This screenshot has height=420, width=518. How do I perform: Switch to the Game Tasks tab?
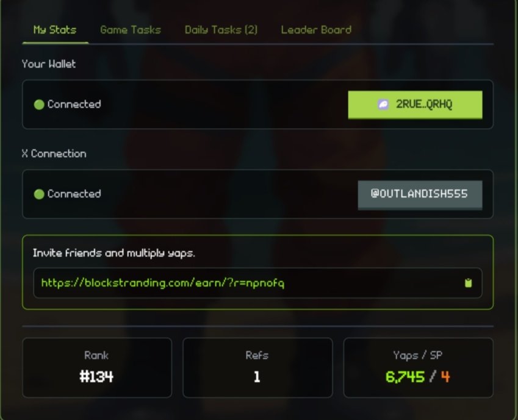pyautogui.click(x=131, y=30)
